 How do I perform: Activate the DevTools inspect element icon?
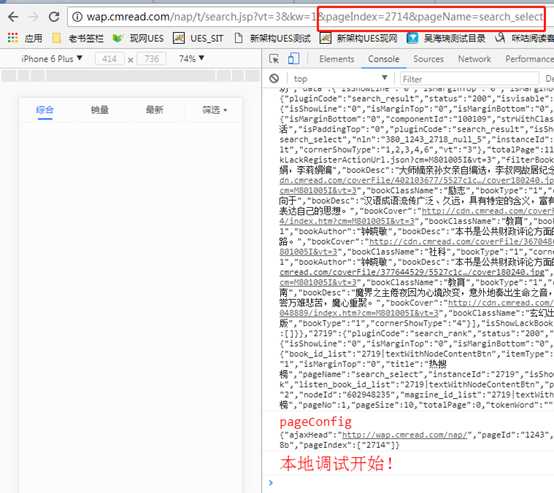tap(274, 59)
